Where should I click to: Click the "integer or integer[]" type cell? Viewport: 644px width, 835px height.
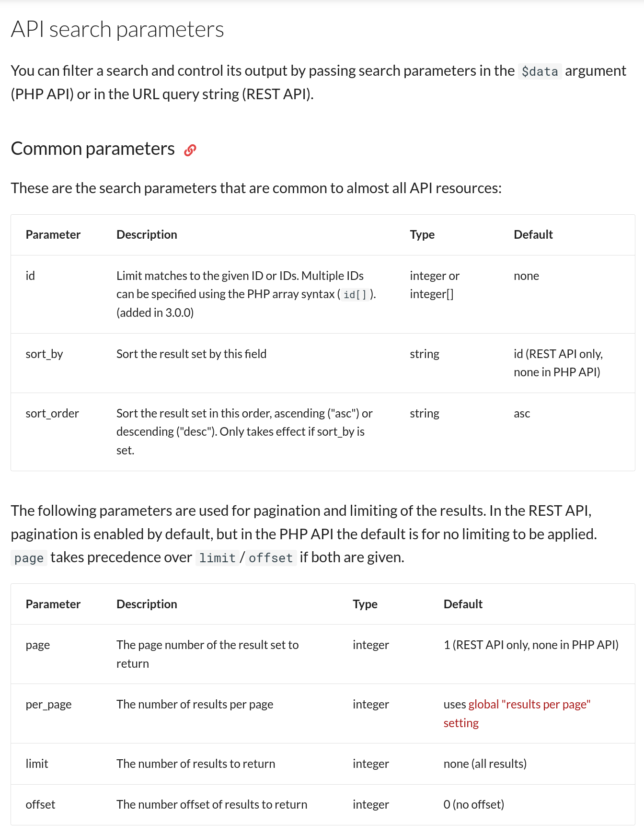tap(434, 285)
